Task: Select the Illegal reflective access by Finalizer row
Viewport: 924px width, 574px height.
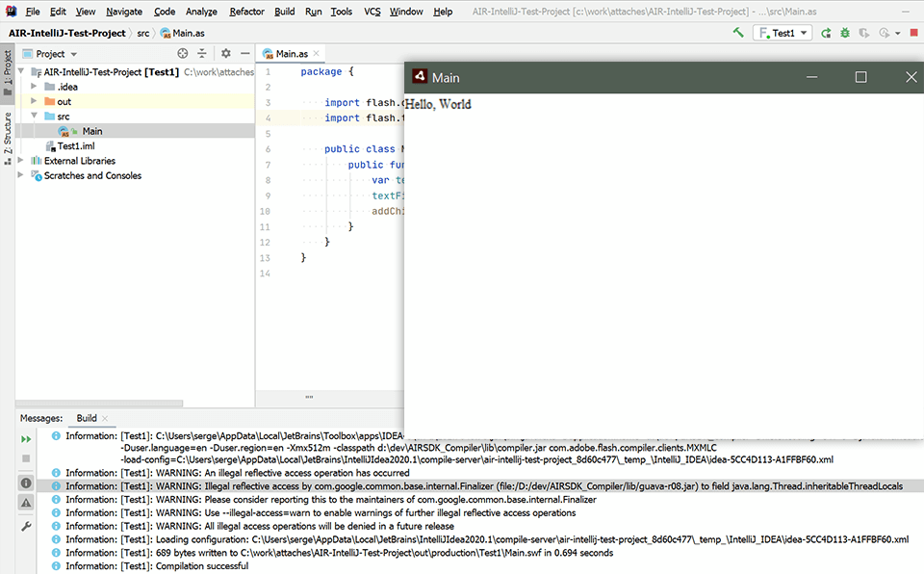Action: click(480, 486)
